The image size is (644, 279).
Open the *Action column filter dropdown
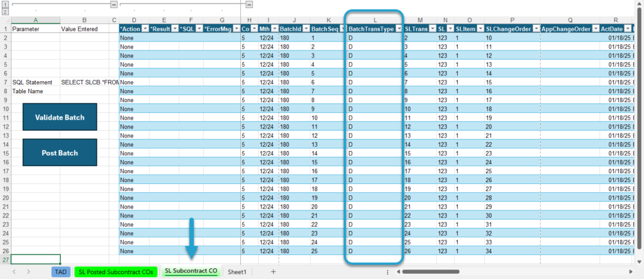coord(145,29)
